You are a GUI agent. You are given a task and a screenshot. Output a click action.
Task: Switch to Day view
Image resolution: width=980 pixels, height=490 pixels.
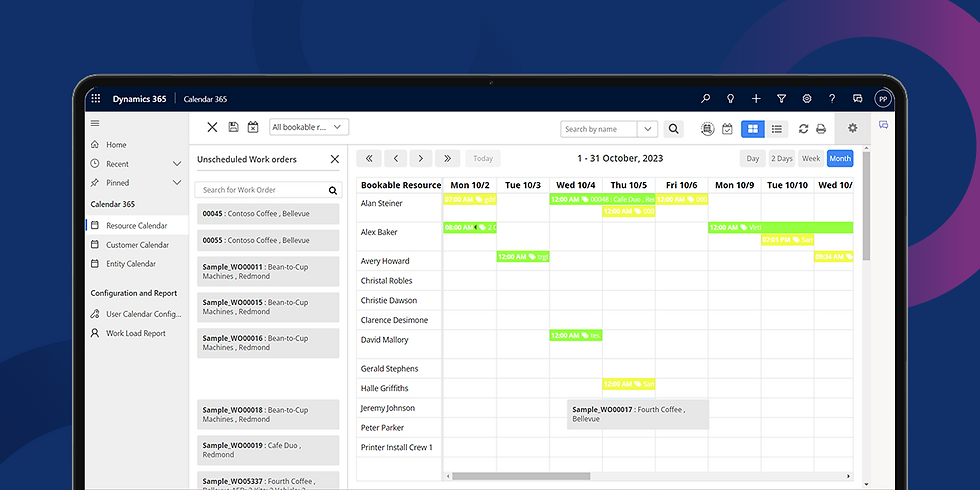coord(752,159)
